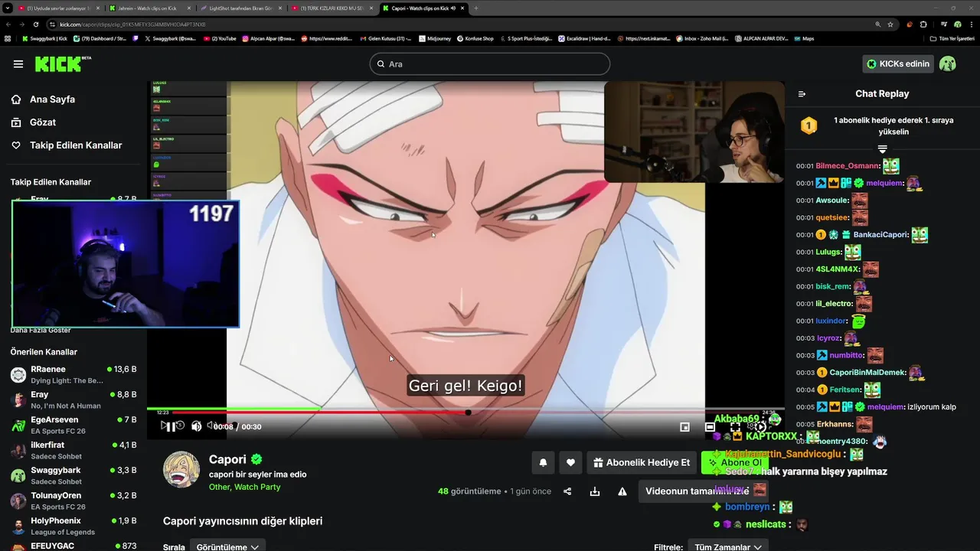Open Sırala Görüntüleme dropdown

[x=227, y=546]
